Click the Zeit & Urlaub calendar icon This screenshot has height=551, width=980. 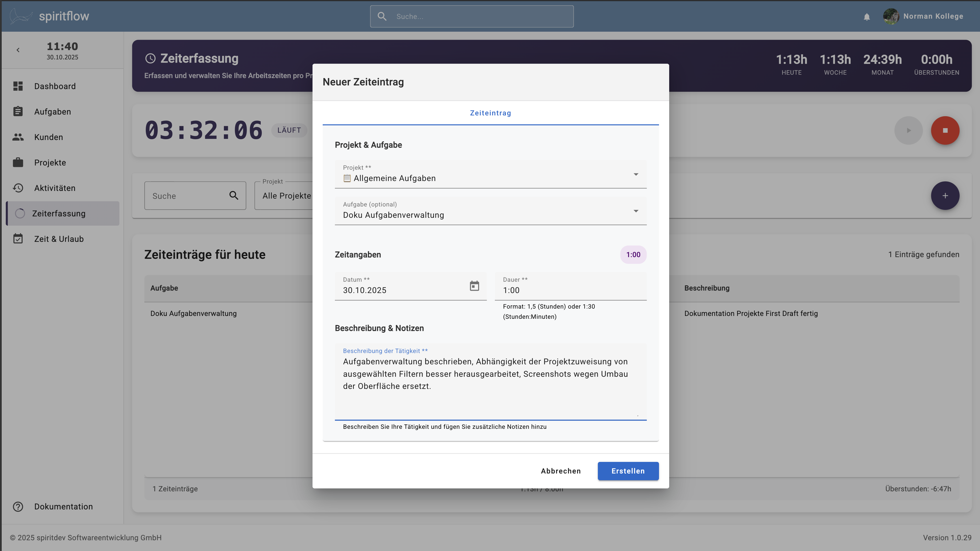18,239
